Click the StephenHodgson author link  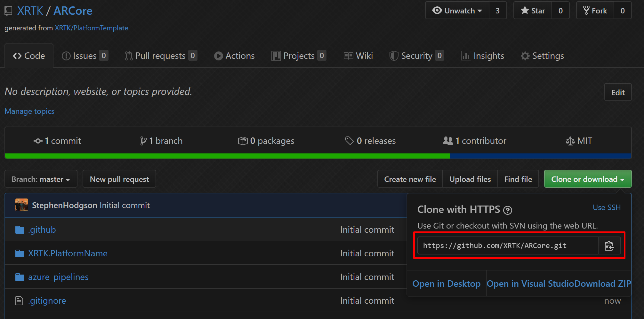point(64,205)
